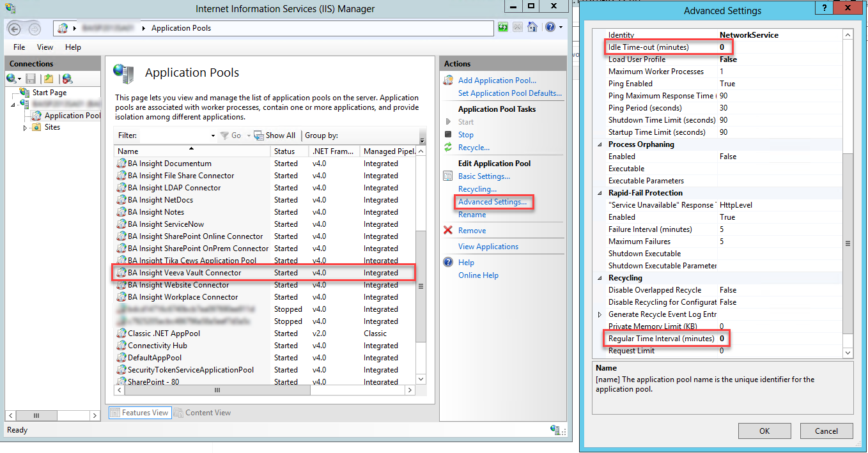Click the Delete Connection icon in Connections
This screenshot has height=453, width=868.
[x=67, y=79]
